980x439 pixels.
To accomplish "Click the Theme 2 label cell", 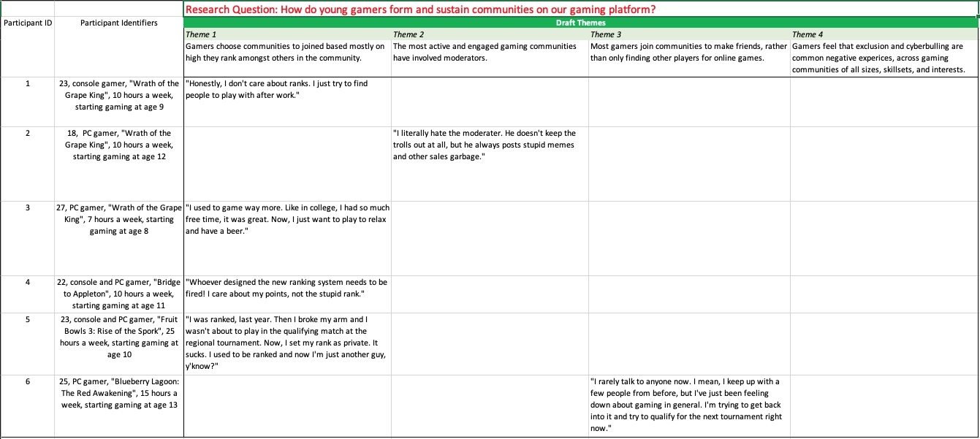I will [490, 34].
